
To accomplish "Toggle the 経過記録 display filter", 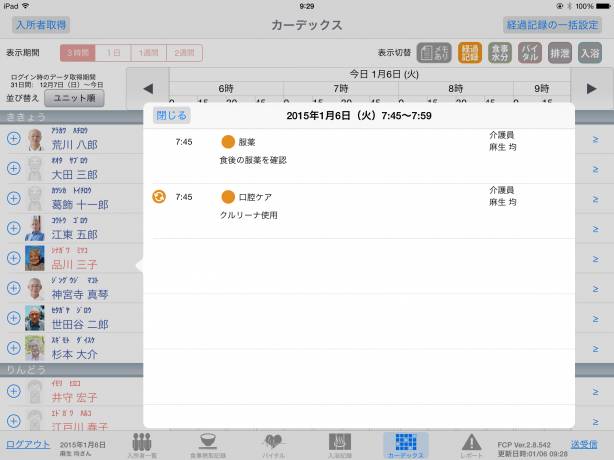I will (x=470, y=53).
